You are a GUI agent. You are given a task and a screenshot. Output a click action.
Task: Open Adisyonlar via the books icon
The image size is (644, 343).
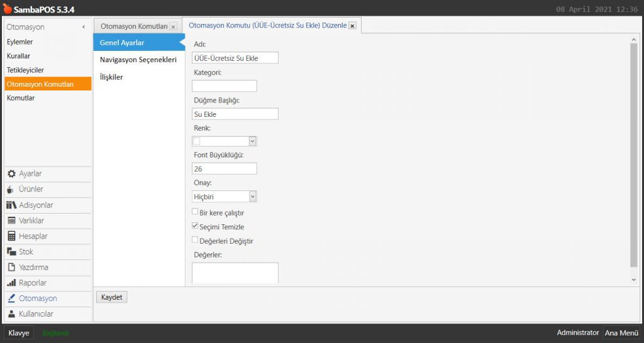coord(11,205)
